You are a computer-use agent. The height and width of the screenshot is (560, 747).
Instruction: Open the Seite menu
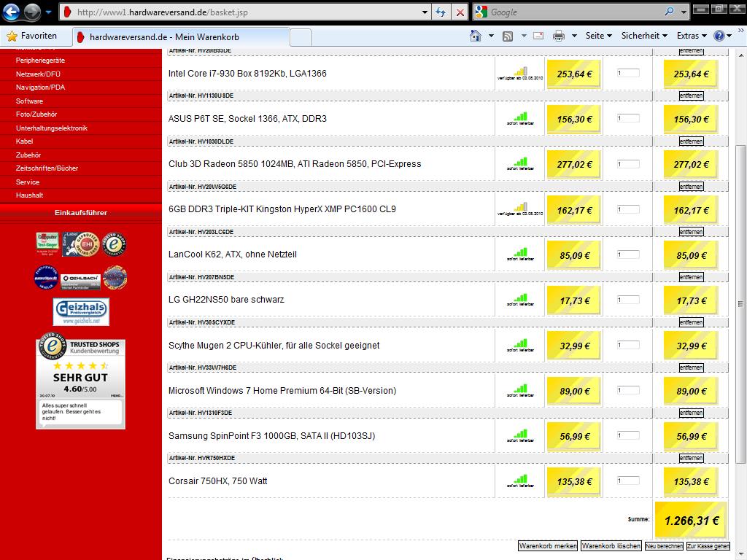[598, 36]
